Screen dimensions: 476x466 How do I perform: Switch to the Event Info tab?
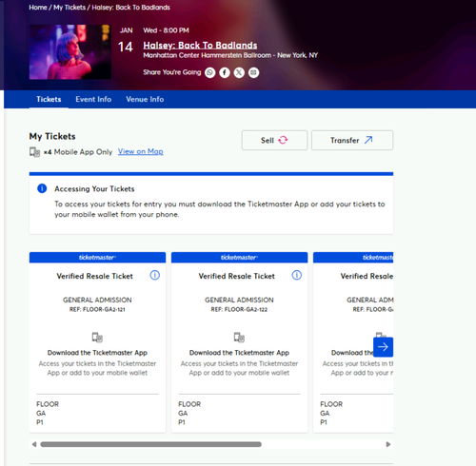[x=93, y=99]
